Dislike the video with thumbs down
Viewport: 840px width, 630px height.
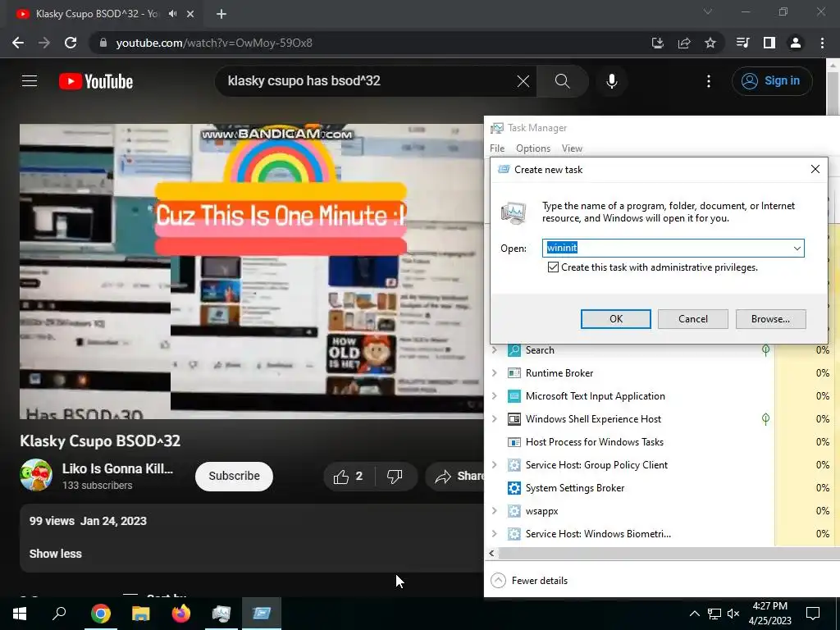pos(395,477)
